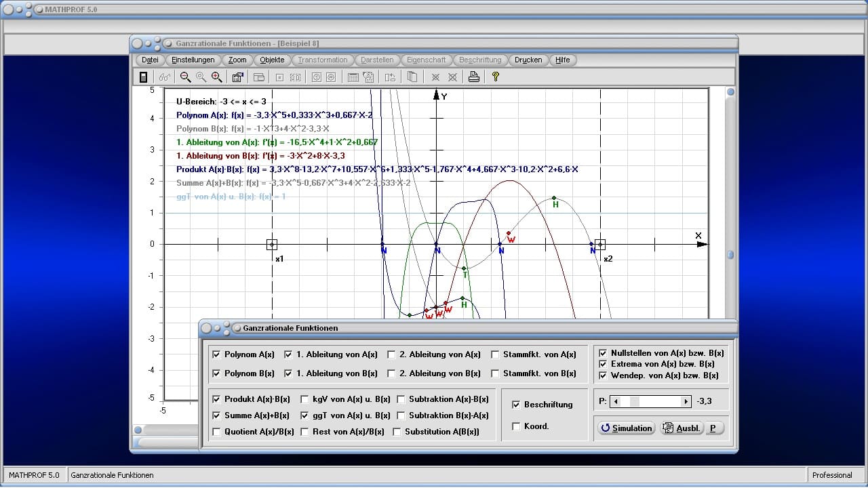Toggle Extrema von A(x) bzw. B(x)
868x488 pixels.
603,364
